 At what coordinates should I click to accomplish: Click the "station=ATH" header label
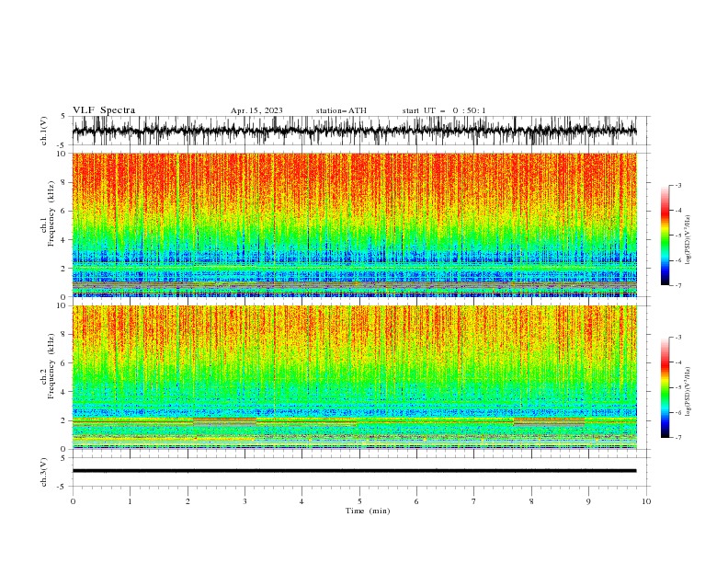pyautogui.click(x=341, y=110)
